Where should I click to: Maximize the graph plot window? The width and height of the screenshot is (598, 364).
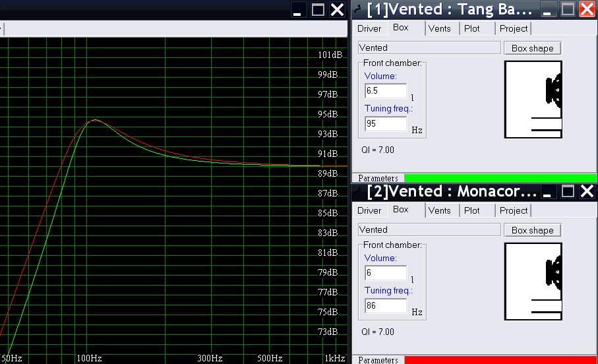tap(318, 9)
